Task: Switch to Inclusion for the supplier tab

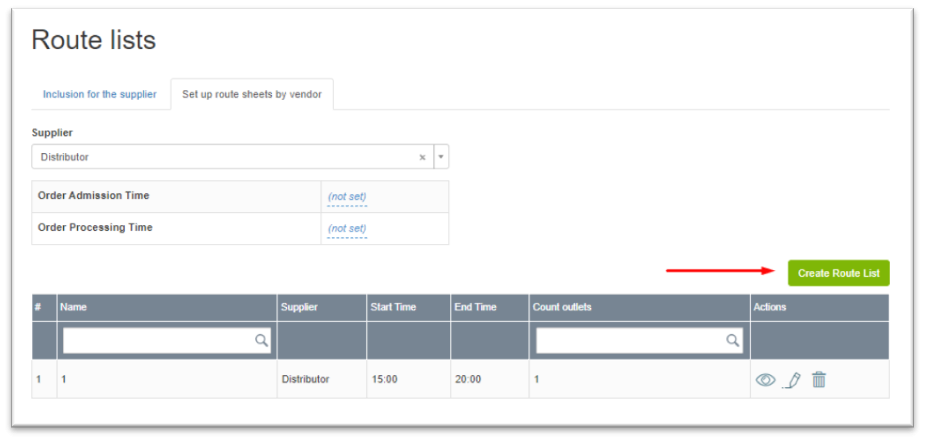Action: tap(99, 95)
